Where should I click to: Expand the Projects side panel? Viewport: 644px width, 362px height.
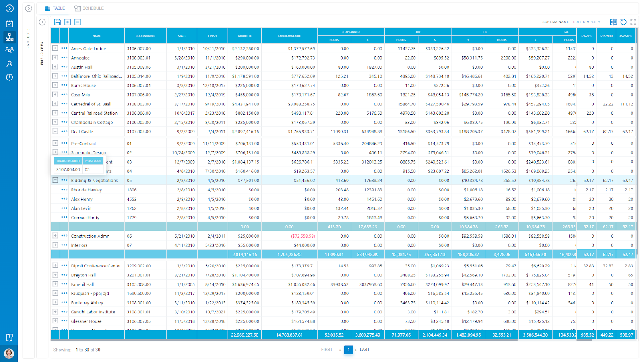29,8
